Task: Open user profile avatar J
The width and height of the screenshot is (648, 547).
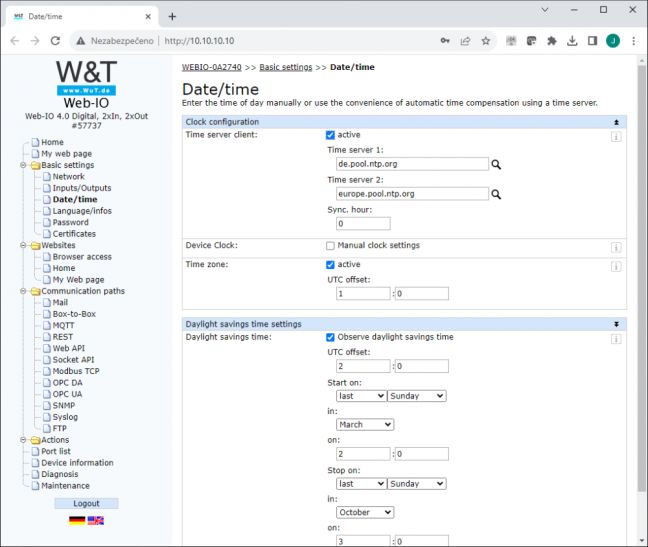Action: tap(613, 41)
